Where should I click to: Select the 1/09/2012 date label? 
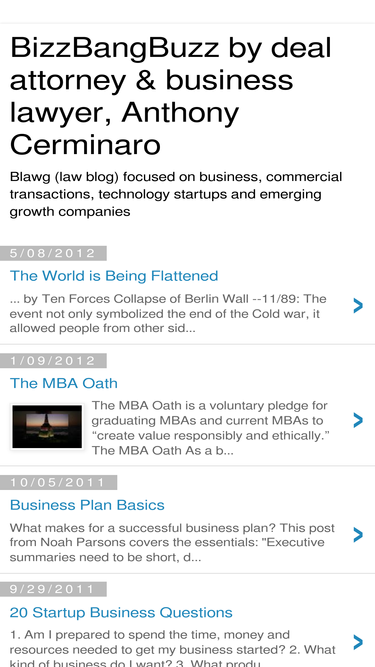click(x=53, y=361)
